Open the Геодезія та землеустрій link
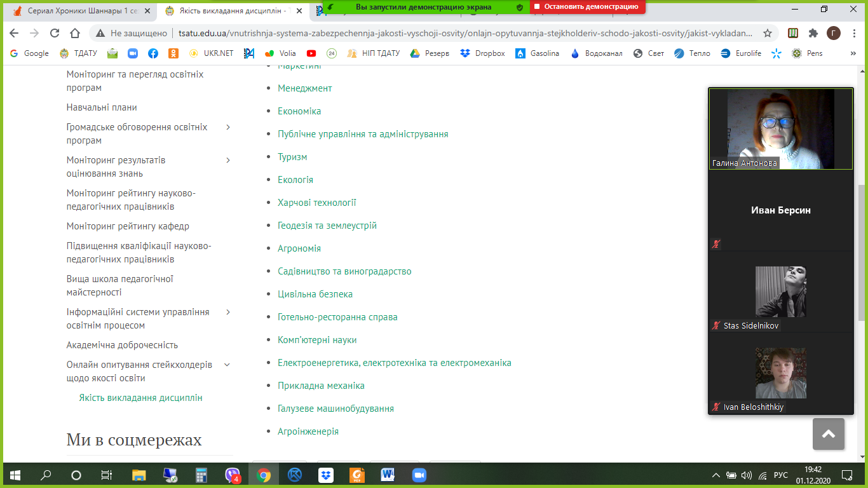Screen dimensions: 868x488 327,226
